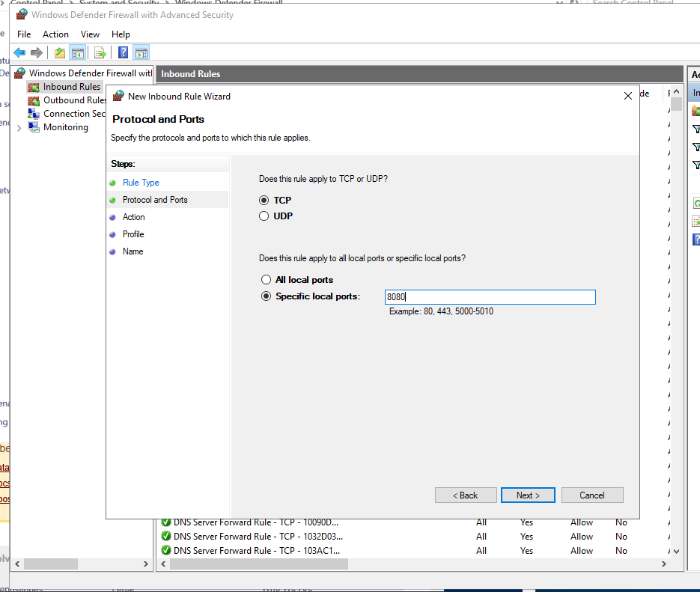Viewport: 700px width, 592px height.
Task: Click the Help icon in Actions pane
Action: point(696,239)
